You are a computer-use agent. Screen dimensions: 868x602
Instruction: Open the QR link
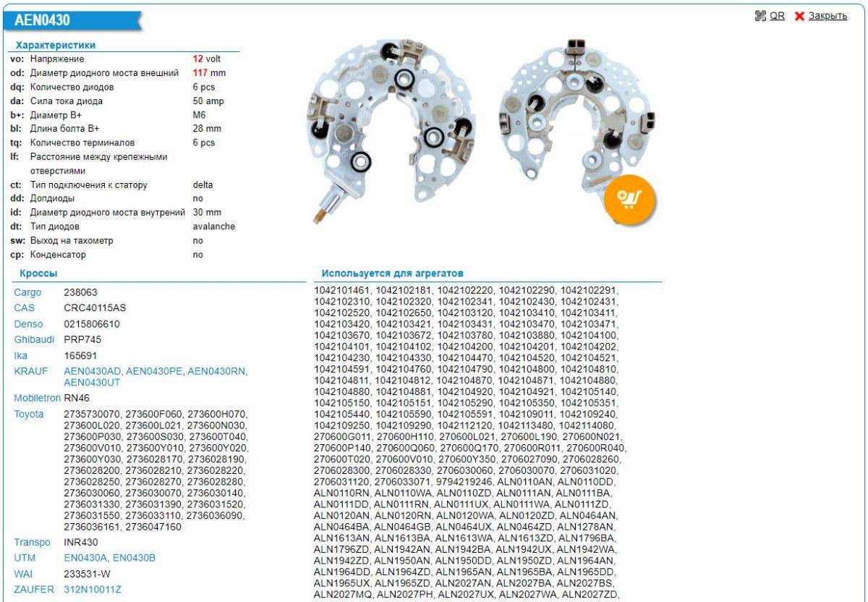click(x=777, y=16)
